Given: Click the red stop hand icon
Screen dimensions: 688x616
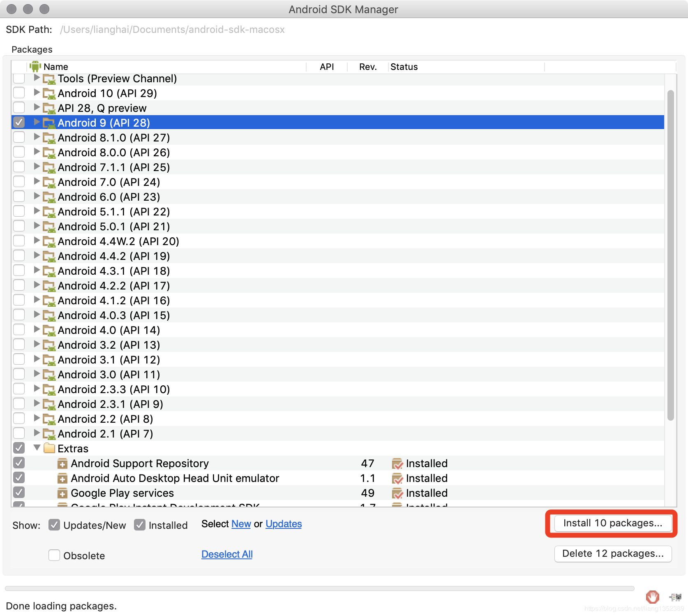Looking at the screenshot, I should point(652,597).
